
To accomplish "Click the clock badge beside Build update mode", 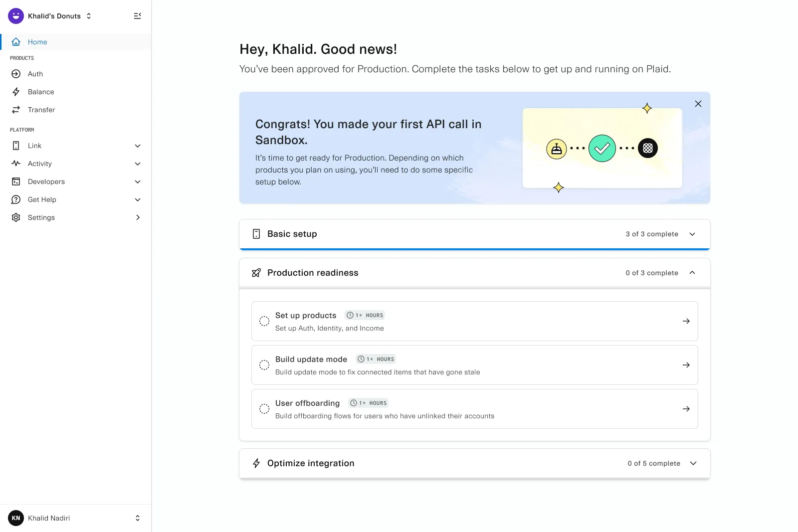I will (376, 359).
